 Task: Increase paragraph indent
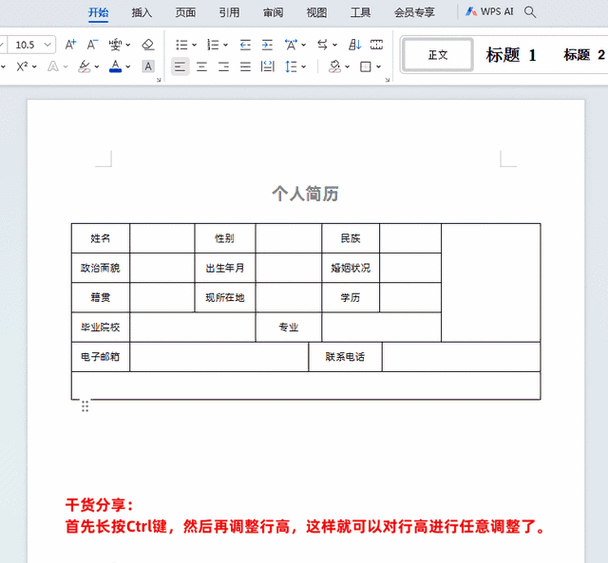[x=267, y=45]
